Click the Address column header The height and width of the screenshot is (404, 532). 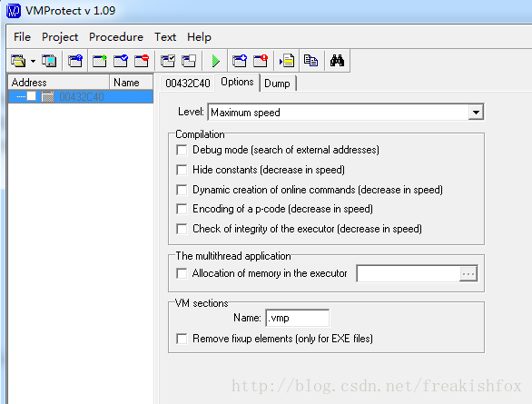pyautogui.click(x=58, y=83)
